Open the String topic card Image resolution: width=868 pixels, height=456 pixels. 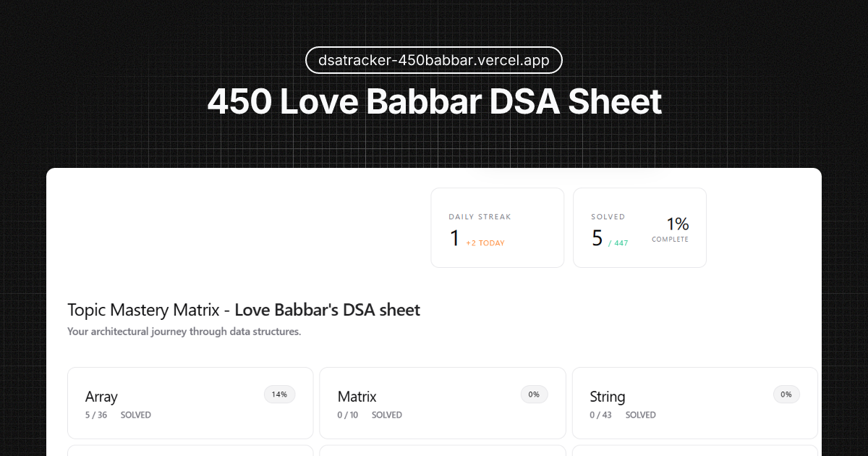tap(695, 402)
